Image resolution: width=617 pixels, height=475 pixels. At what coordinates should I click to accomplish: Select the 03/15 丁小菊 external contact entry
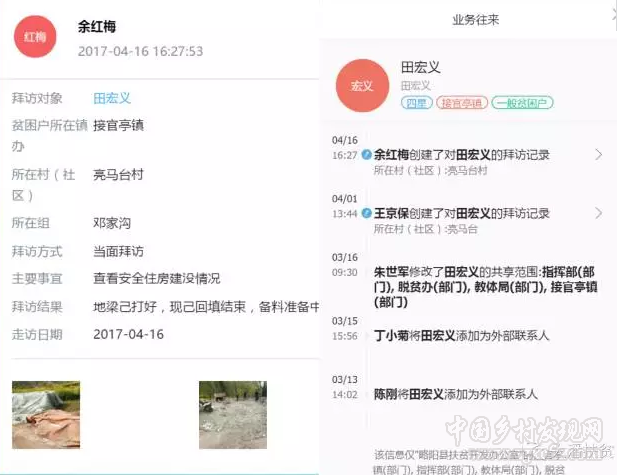pyautogui.click(x=461, y=335)
